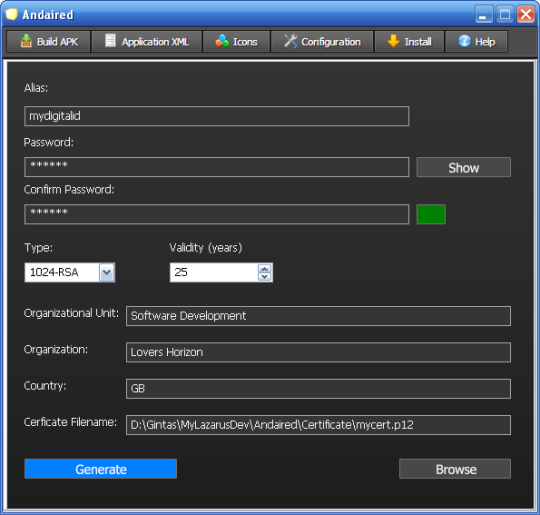
Task: Edit the Country field containing GB
Action: pyautogui.click(x=318, y=389)
